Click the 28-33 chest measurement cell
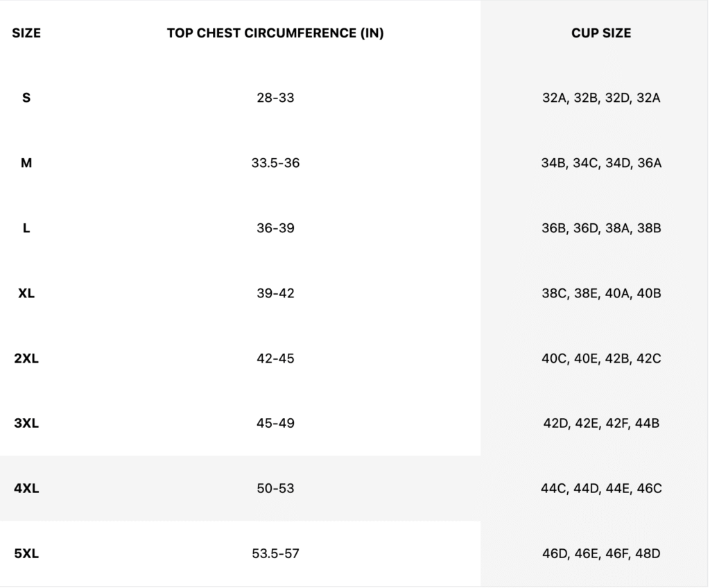The image size is (710, 588). (x=275, y=98)
